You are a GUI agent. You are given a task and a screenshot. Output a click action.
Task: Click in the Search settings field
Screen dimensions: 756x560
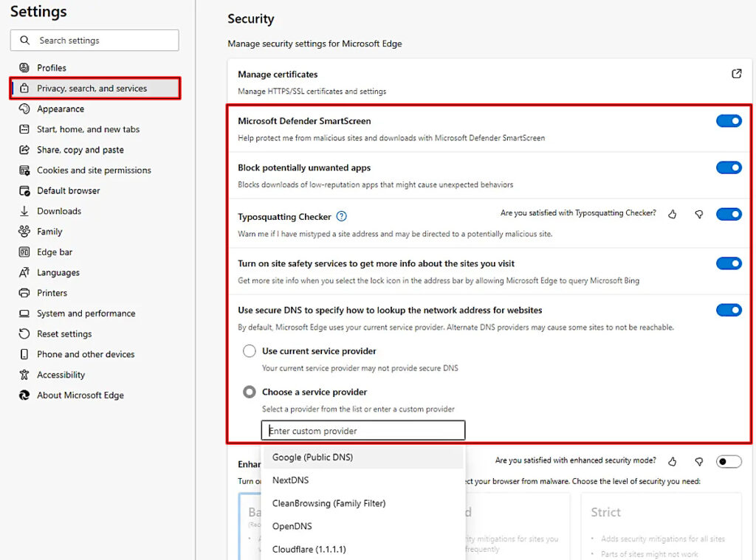pos(94,41)
